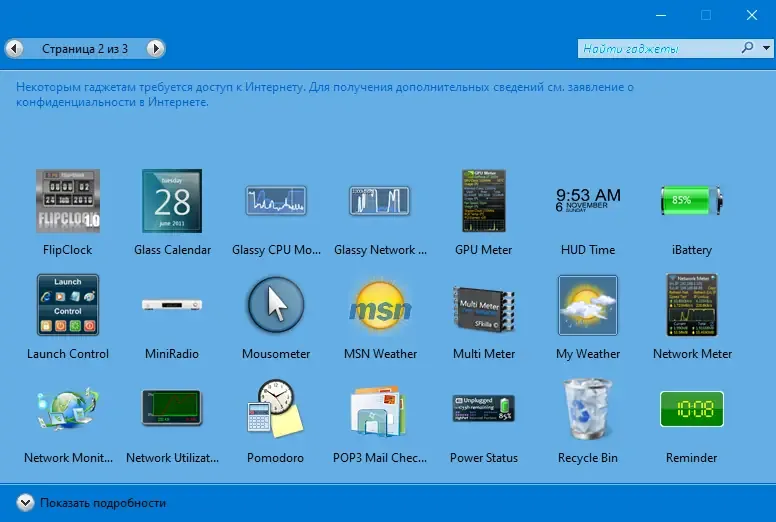776x522 pixels.
Task: Go to the previous gadget page
Action: (14, 48)
